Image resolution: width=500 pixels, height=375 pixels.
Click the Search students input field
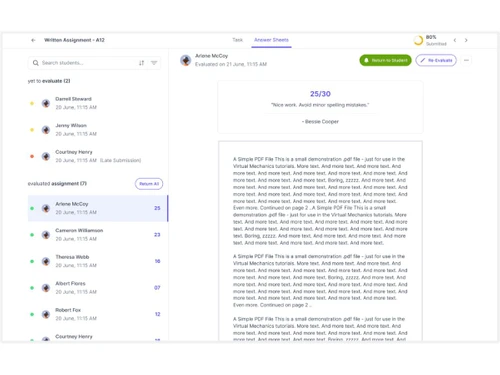tap(94, 63)
